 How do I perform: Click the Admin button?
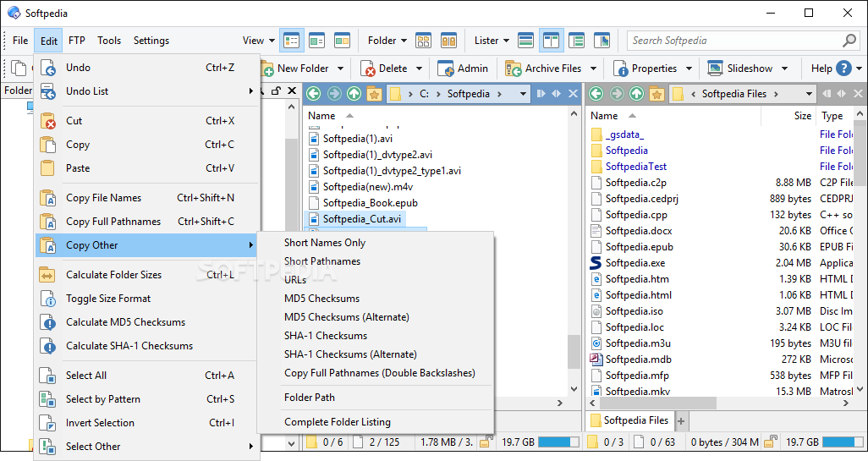point(463,69)
